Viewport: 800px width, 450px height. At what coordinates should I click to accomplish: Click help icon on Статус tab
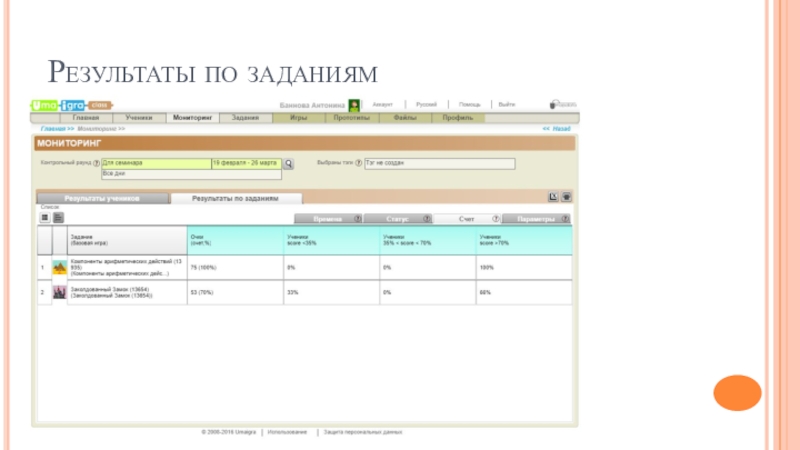point(427,219)
